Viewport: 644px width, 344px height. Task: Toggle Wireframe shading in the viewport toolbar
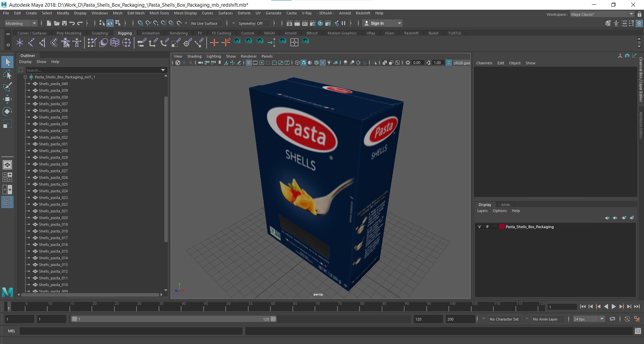pyautogui.click(x=297, y=63)
